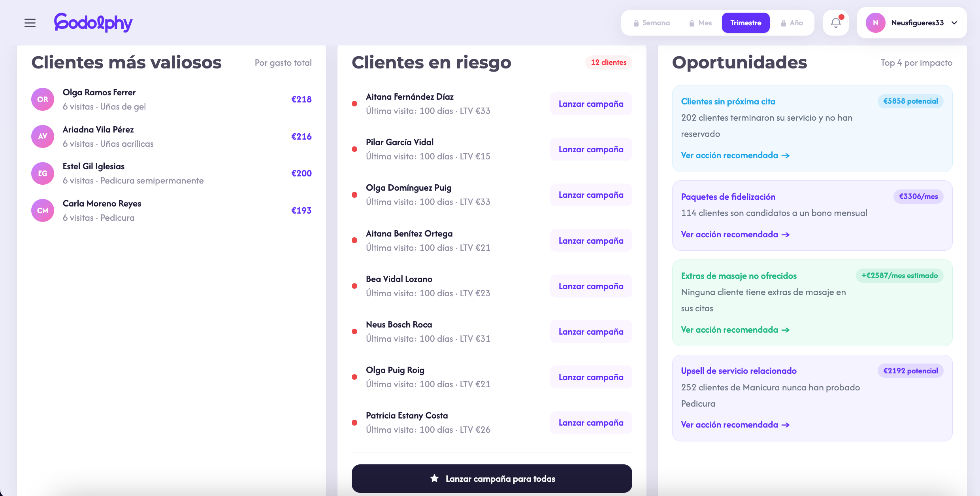The image size is (980, 496).
Task: Click the €216 total spend value
Action: 302,136
